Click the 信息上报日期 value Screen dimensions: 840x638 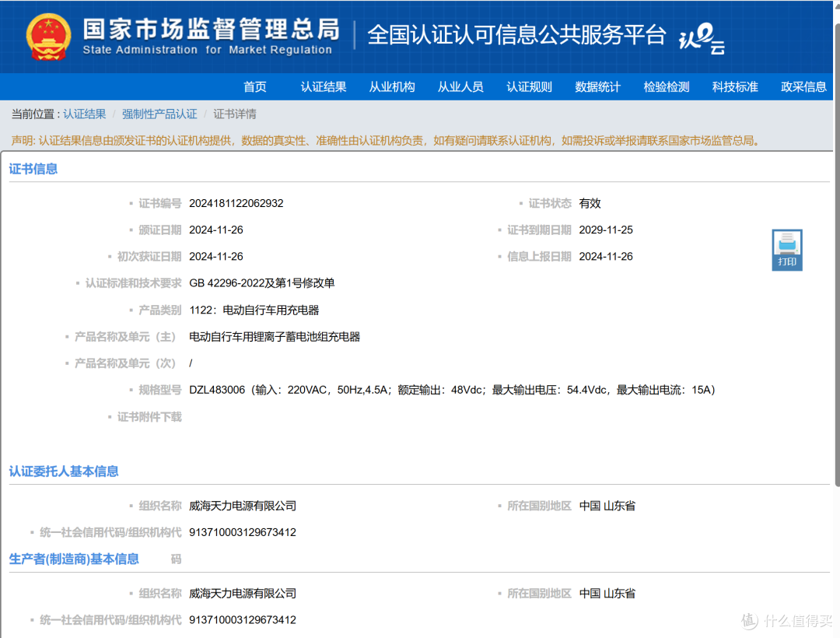coord(606,257)
